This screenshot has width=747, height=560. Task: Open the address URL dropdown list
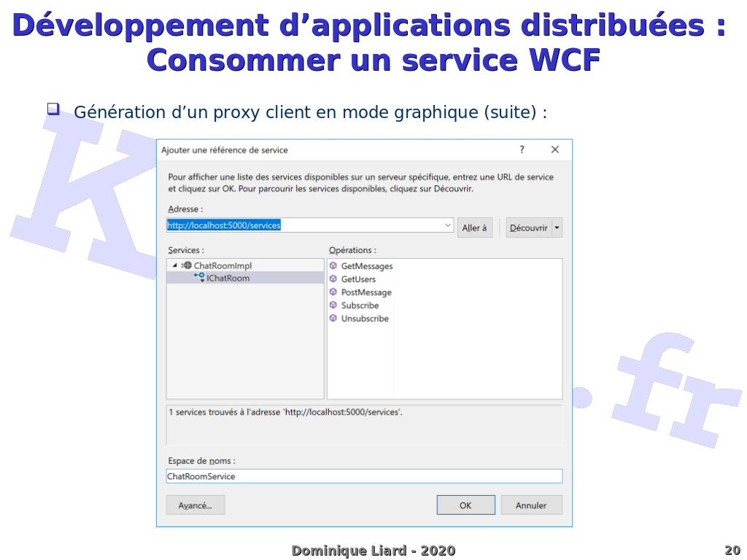coord(448,226)
